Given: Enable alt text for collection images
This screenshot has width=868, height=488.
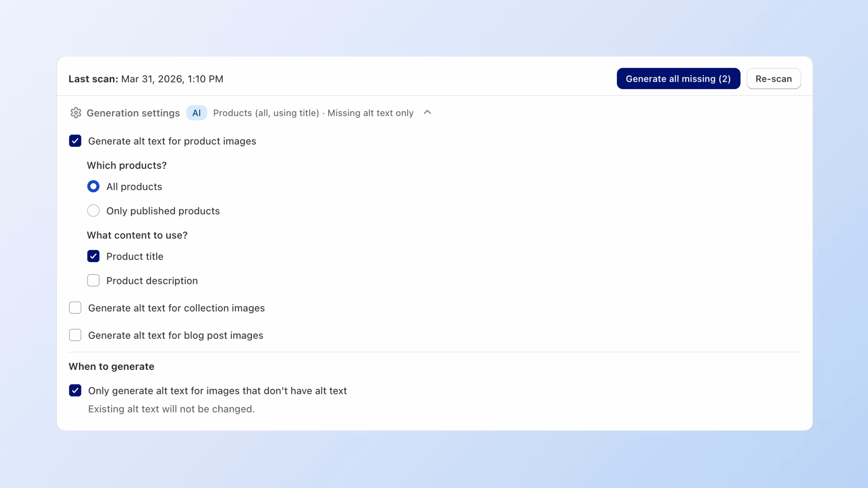Looking at the screenshot, I should click(x=75, y=308).
